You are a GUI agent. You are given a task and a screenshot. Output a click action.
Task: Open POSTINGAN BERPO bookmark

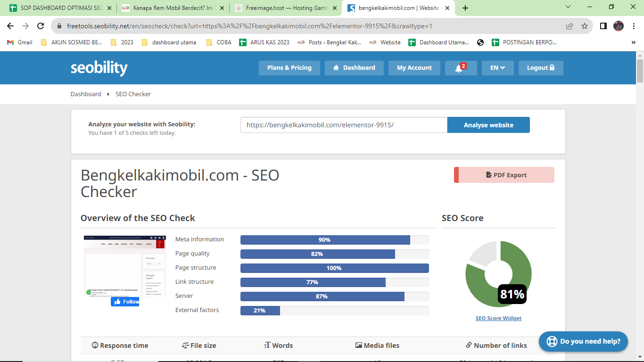pos(524,42)
